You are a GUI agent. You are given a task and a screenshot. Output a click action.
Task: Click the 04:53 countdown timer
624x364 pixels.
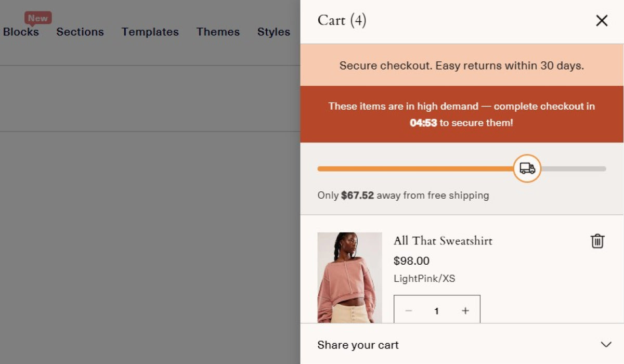tap(423, 123)
